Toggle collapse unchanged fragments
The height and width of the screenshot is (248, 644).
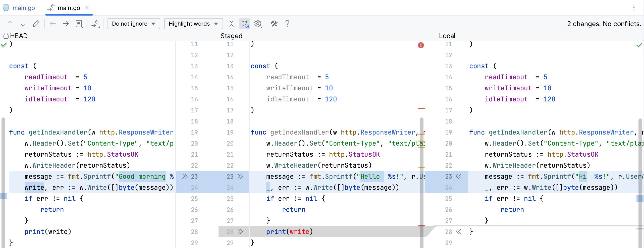point(231,24)
